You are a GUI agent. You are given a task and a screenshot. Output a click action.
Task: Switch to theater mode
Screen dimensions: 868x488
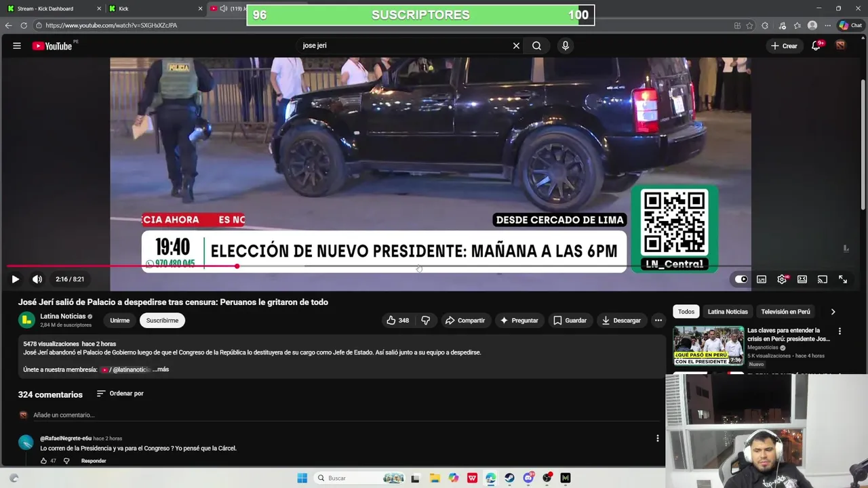[x=802, y=279]
